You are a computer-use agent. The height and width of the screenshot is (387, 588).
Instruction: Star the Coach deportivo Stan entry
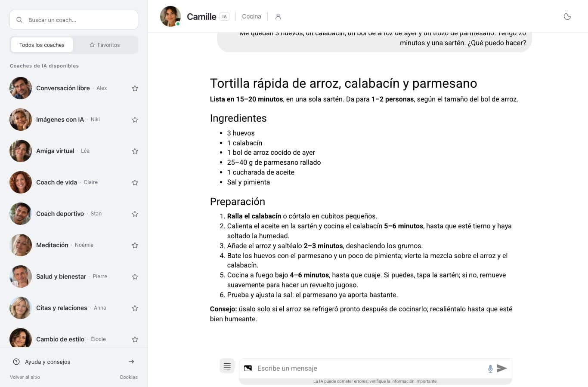135,214
